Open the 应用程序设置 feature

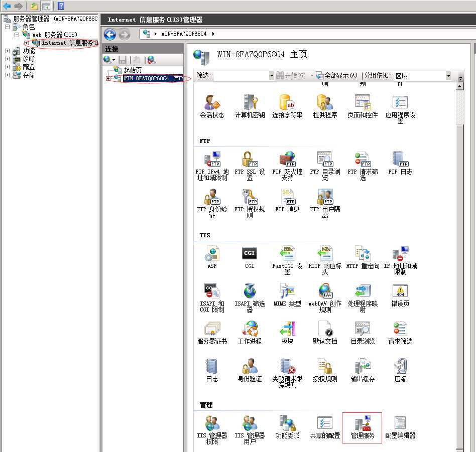[x=400, y=108]
